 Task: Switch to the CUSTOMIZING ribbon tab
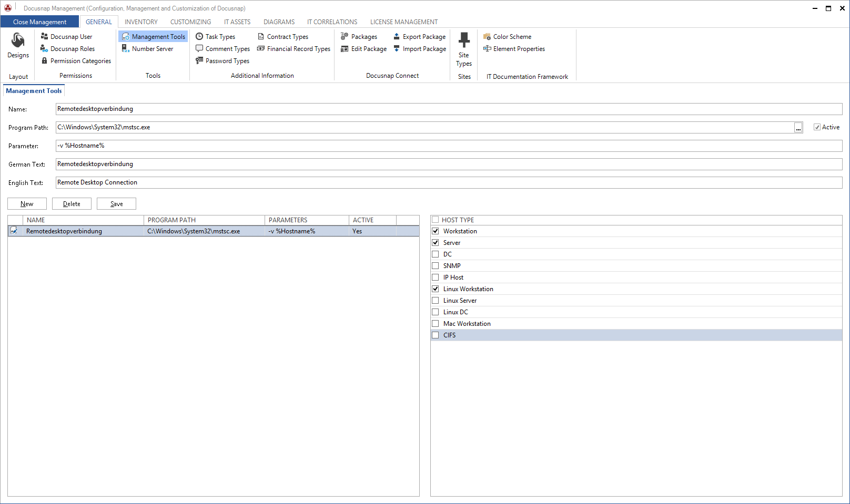pyautogui.click(x=190, y=22)
